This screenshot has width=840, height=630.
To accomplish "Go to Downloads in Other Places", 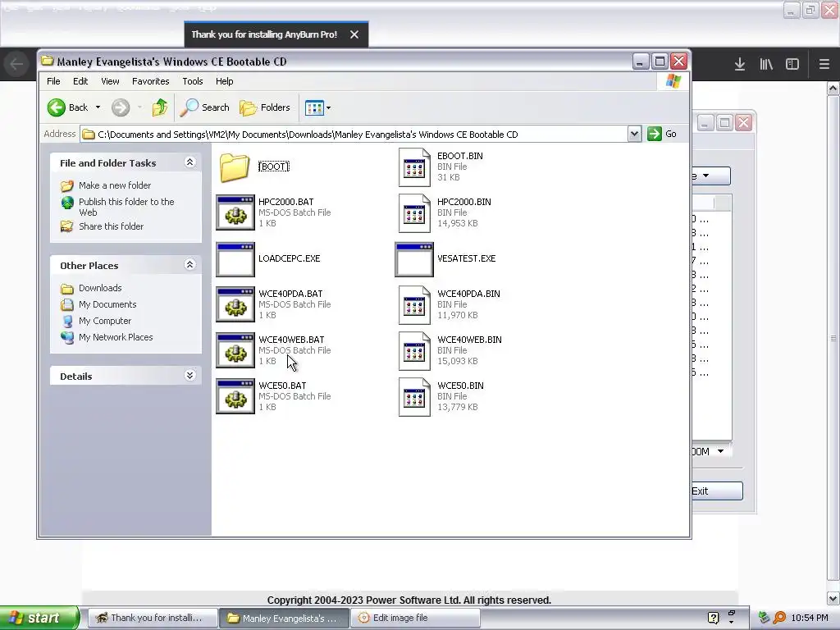I will point(100,288).
